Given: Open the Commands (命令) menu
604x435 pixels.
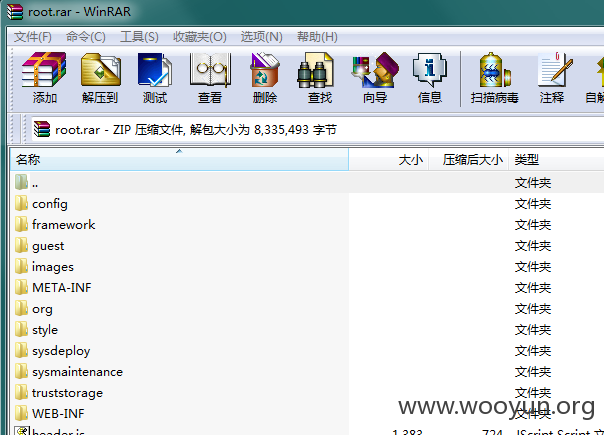Looking at the screenshot, I should tap(86, 37).
